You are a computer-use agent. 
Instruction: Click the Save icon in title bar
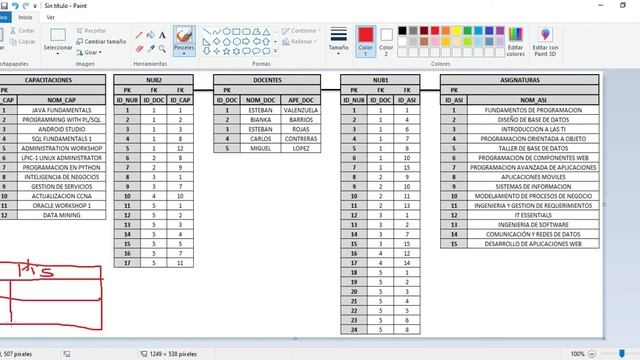tap(4, 6)
